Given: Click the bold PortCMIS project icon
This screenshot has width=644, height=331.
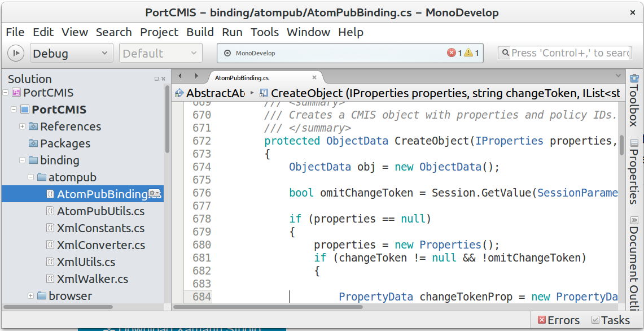Looking at the screenshot, I should tap(25, 110).
